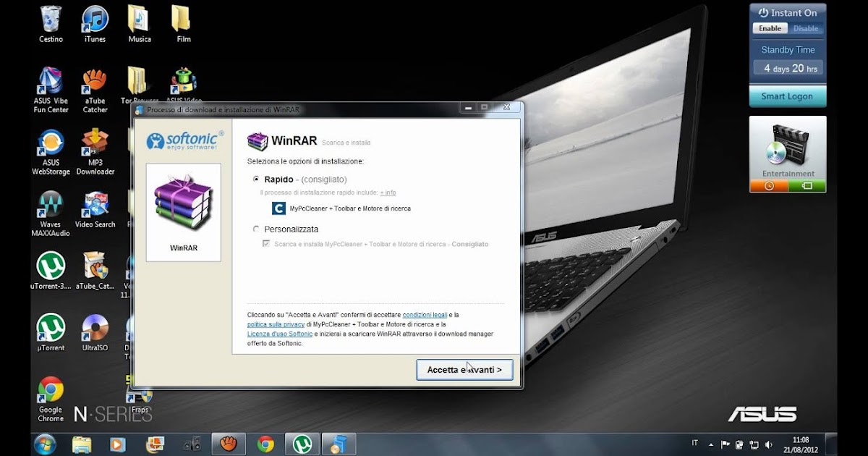Click the 'MyPcCleaner + Toolbar e Motore di ricerca' text
Image resolution: width=868 pixels, height=456 pixels.
click(350, 208)
